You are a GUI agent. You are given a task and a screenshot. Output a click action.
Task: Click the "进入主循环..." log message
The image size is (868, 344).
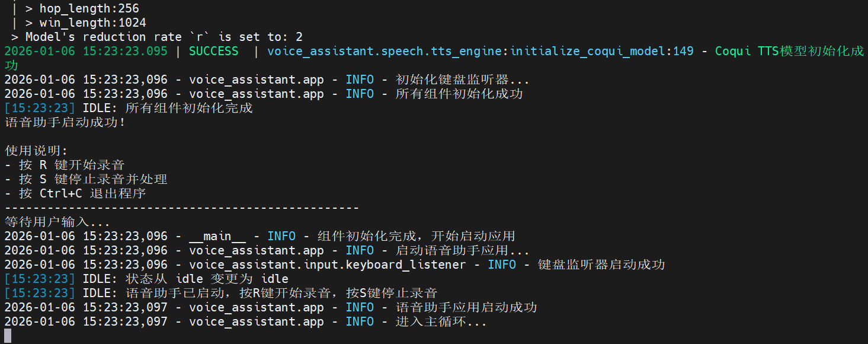tap(441, 321)
